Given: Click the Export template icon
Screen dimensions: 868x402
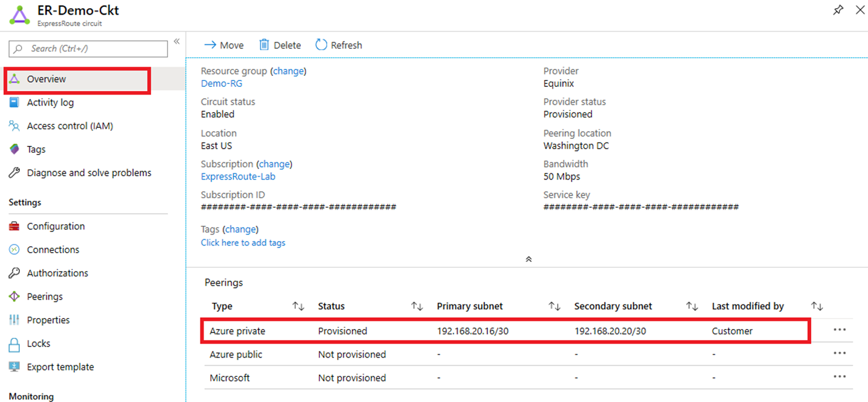Looking at the screenshot, I should pos(15,367).
